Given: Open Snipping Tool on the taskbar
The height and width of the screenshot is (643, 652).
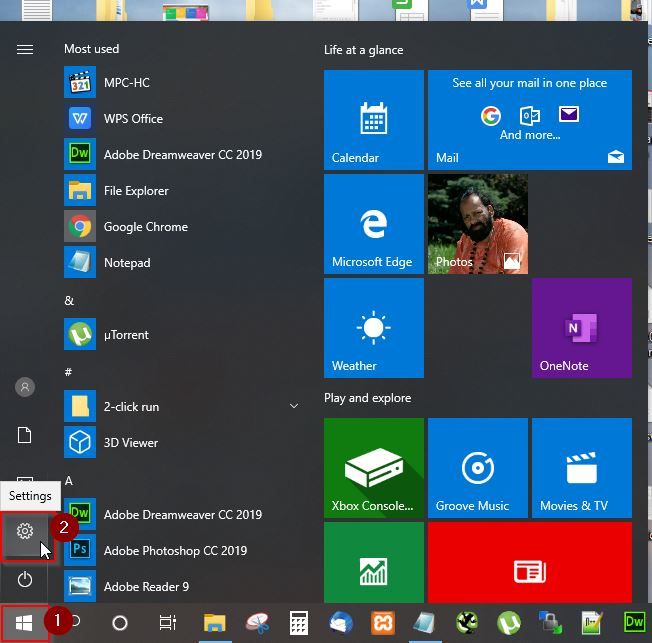Looking at the screenshot, I should (x=257, y=623).
